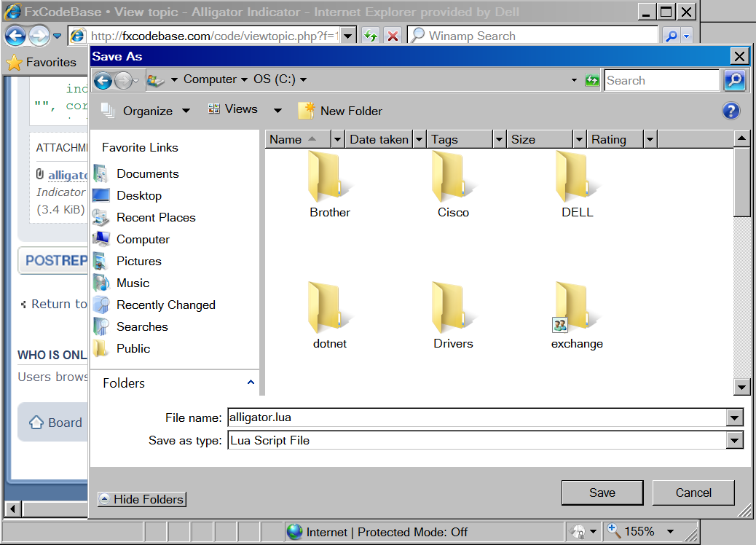Sort by the Date taken column header
The width and height of the screenshot is (756, 545).
click(x=379, y=139)
